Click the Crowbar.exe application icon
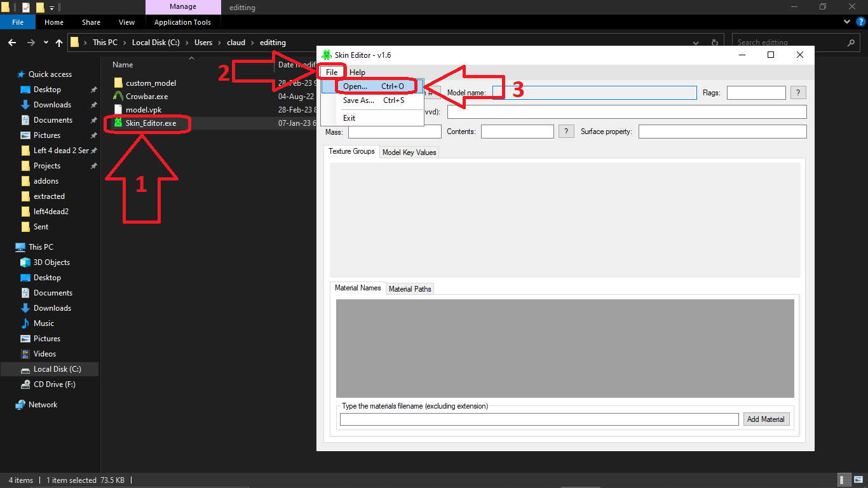Screen dimensions: 868x488 point(118,96)
